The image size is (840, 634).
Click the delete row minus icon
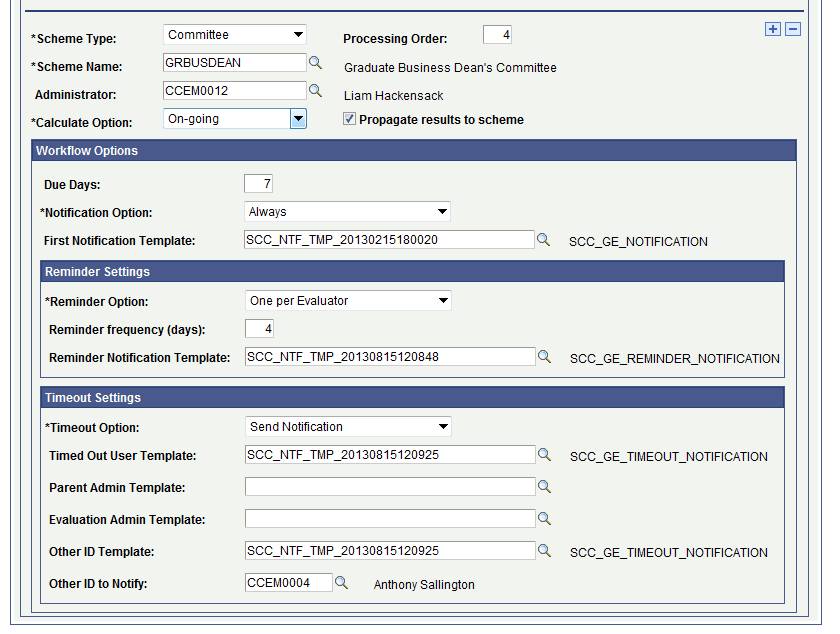tap(793, 29)
